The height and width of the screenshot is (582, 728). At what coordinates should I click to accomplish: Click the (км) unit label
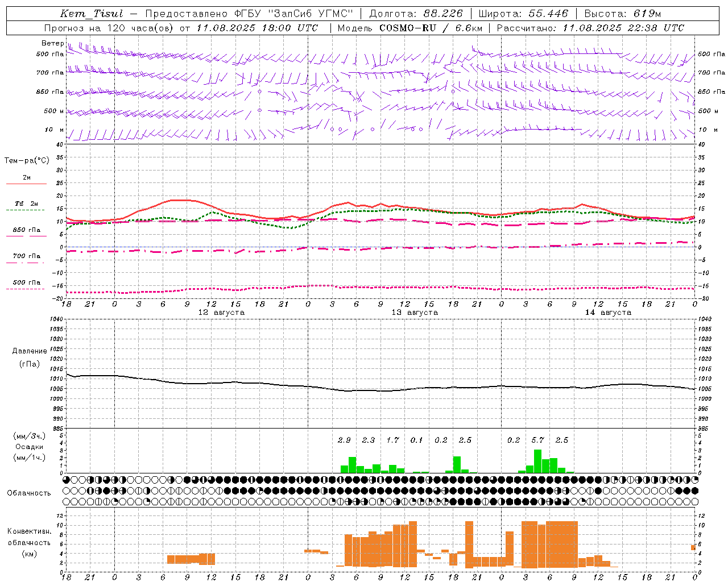click(29, 554)
